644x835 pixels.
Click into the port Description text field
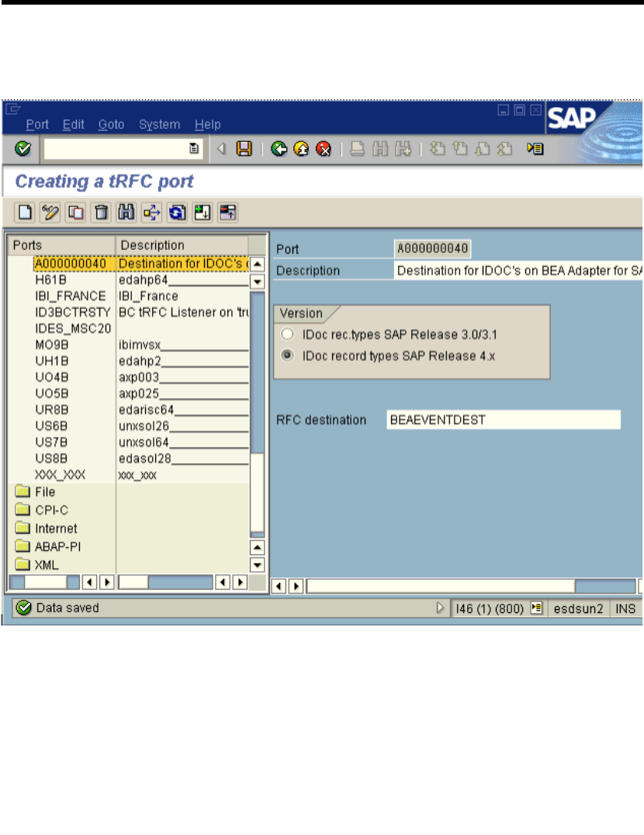tap(518, 271)
